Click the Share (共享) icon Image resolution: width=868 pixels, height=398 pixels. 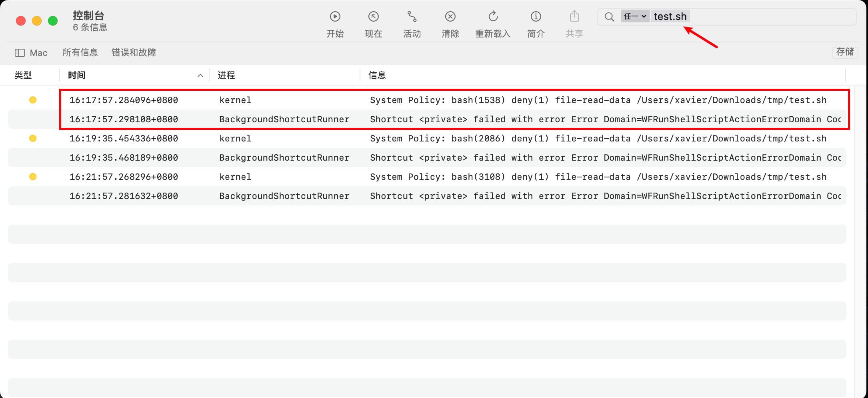(x=574, y=16)
